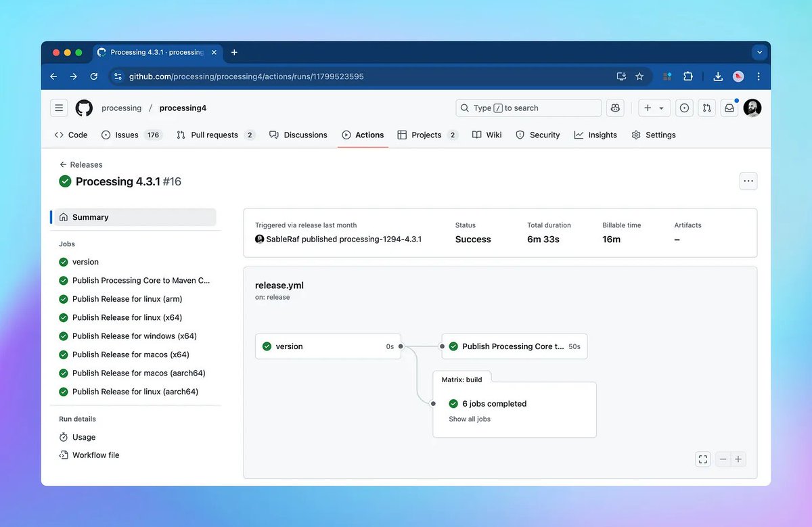Screen dimensions: 812x527
Task: Open the Wiki tab
Action: coord(487,135)
